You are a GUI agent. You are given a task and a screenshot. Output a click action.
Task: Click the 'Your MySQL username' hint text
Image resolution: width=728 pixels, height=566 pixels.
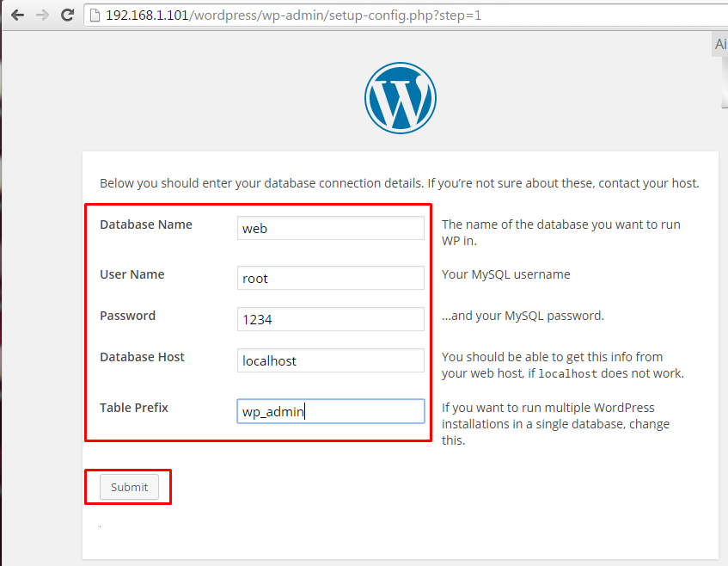tap(505, 274)
